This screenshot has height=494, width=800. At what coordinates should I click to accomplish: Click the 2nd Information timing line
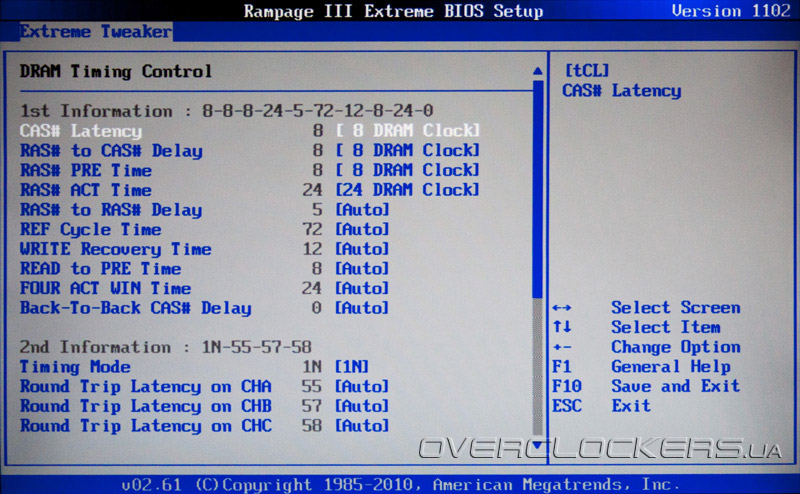pos(166,347)
